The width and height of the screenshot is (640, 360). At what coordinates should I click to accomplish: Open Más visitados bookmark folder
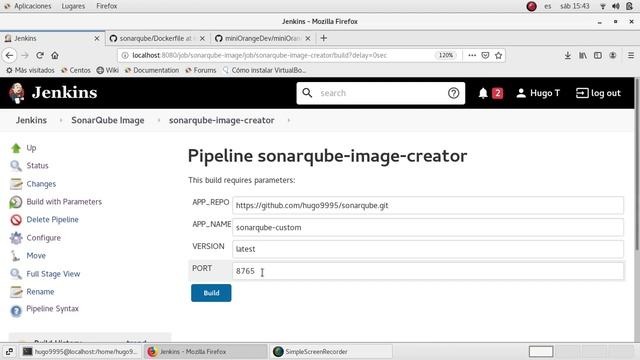click(30, 70)
